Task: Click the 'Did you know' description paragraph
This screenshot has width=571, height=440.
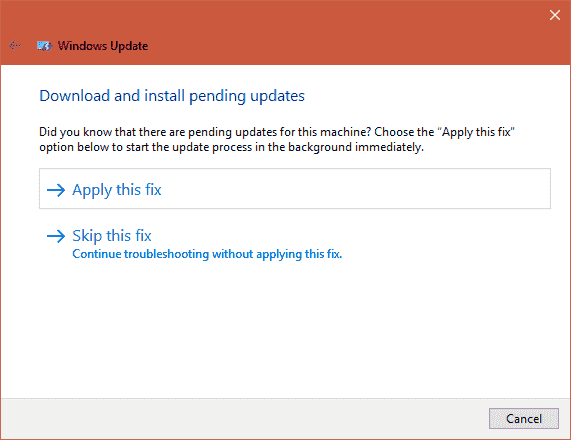Action: (x=277, y=140)
